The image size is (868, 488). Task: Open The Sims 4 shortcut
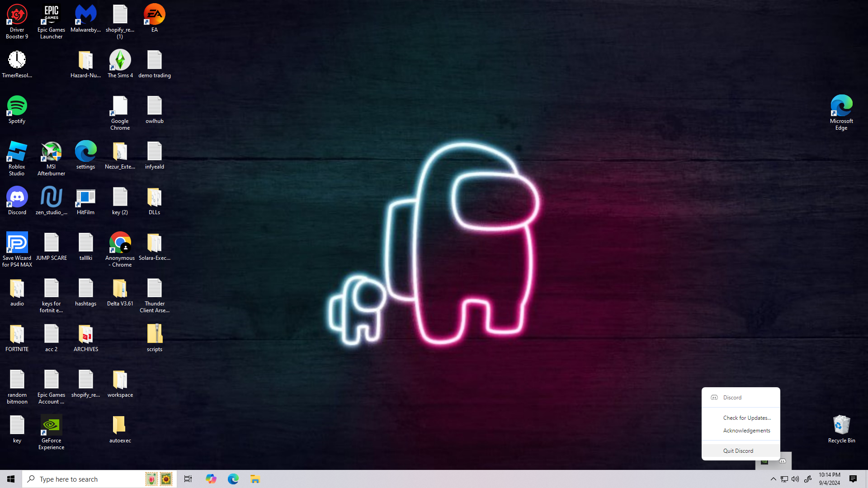[x=120, y=61]
